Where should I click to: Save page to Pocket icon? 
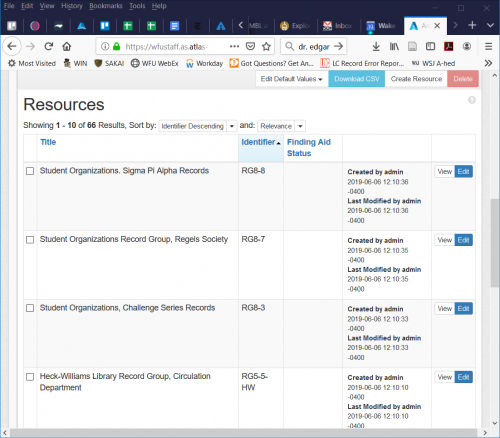point(250,46)
